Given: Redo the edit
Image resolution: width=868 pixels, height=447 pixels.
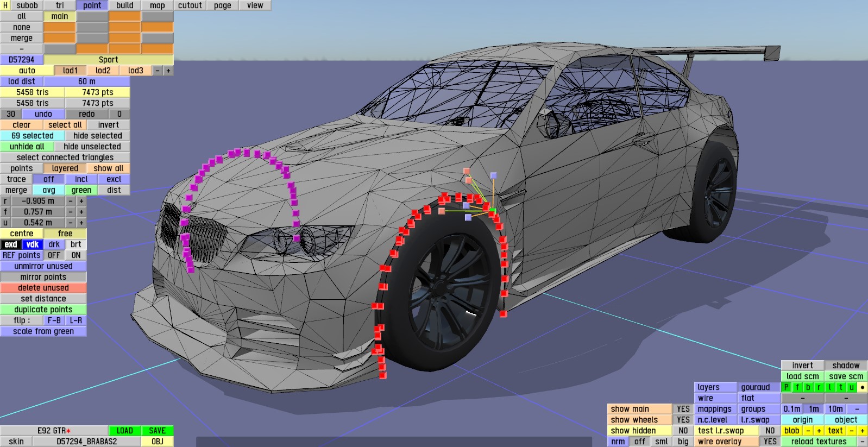Looking at the screenshot, I should coord(87,114).
